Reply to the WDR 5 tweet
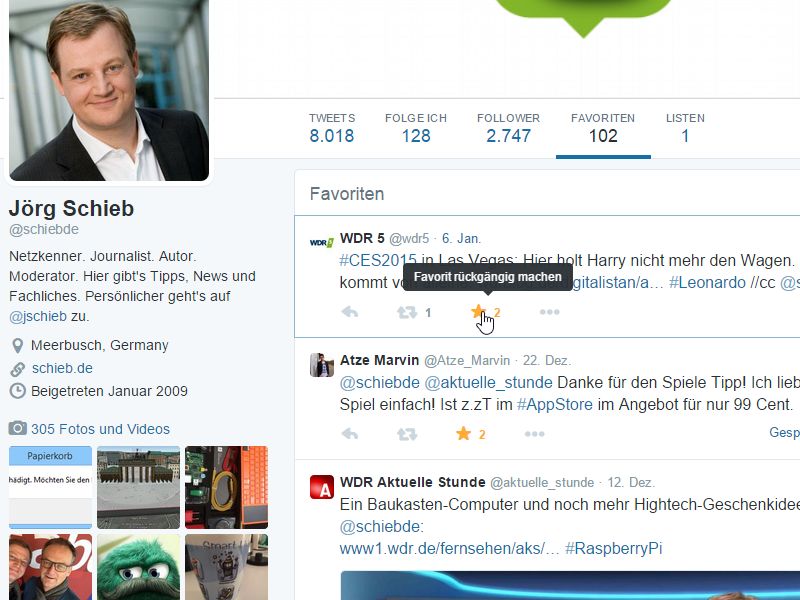 tap(350, 312)
